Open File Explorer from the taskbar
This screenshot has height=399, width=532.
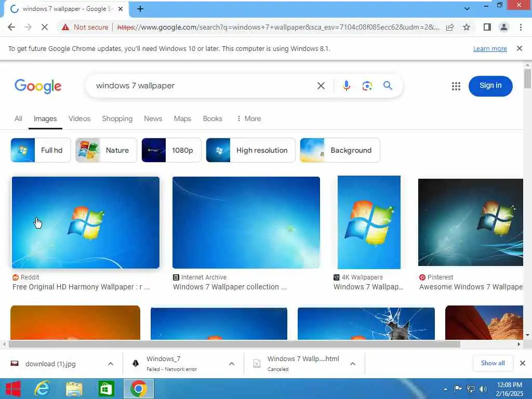(74, 389)
